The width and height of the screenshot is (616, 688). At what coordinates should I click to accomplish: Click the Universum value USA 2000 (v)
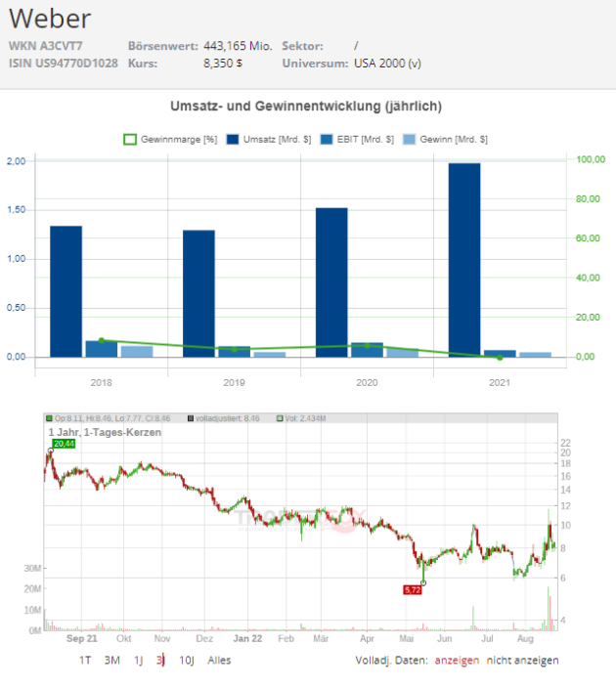coord(388,64)
